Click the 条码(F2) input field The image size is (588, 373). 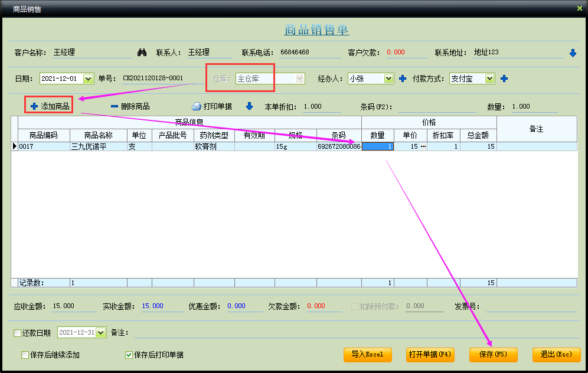[x=437, y=107]
